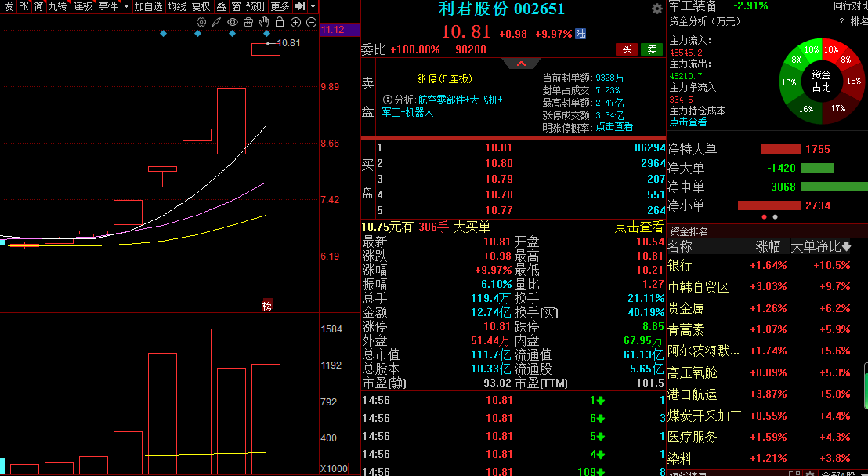Viewport: 868px width, 476px height.
Task: Open dropdown arrow next to 事件
Action: (x=126, y=6)
